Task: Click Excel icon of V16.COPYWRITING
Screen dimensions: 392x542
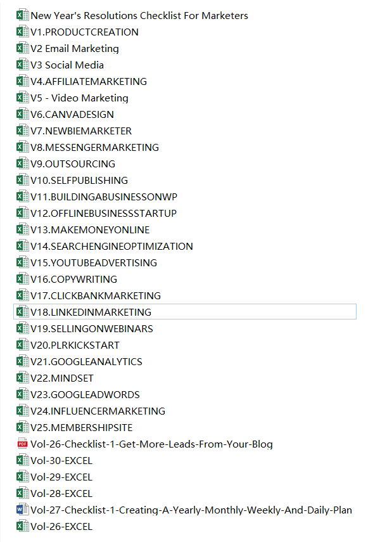Action: 22,278
